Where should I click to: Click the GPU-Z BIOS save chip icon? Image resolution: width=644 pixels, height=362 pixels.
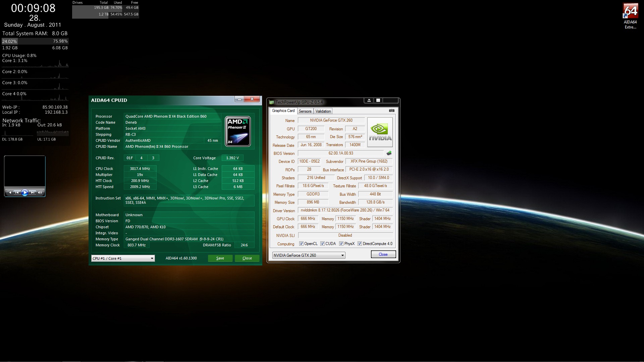coord(389,153)
